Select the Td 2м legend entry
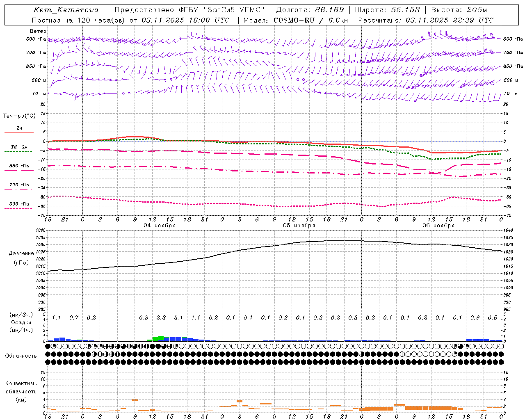Viewport: 525px width, 420px height. [x=19, y=147]
